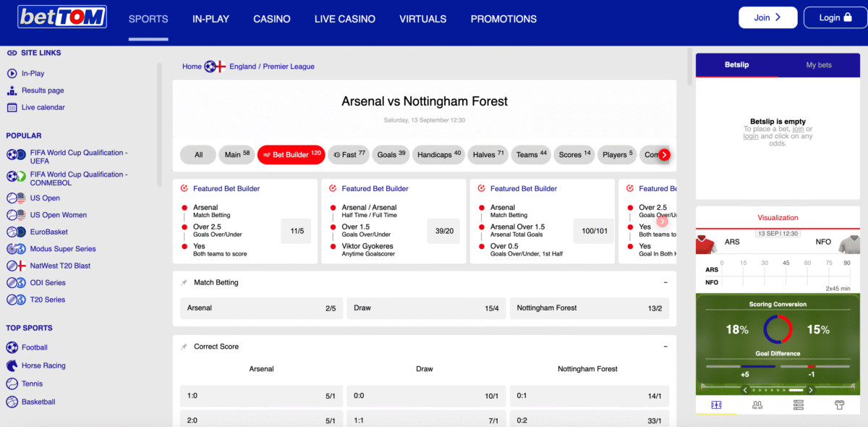Open the table standings icon in Visualization

[x=799, y=405]
